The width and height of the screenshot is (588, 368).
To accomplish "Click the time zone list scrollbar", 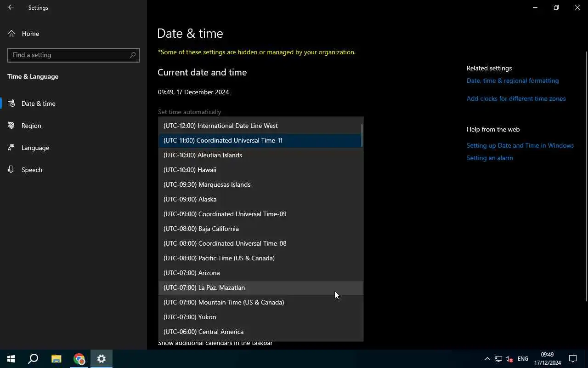I will tap(362, 135).
